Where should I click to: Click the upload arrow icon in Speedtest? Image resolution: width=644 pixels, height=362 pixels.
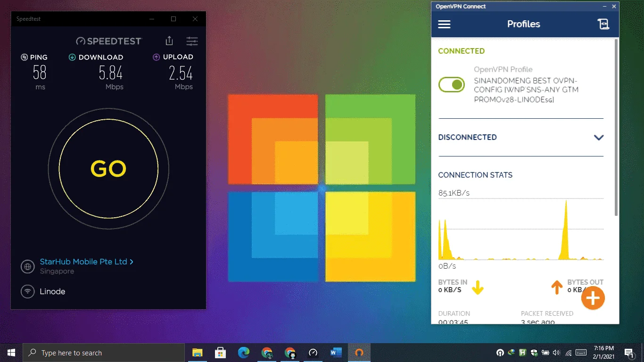click(x=157, y=57)
